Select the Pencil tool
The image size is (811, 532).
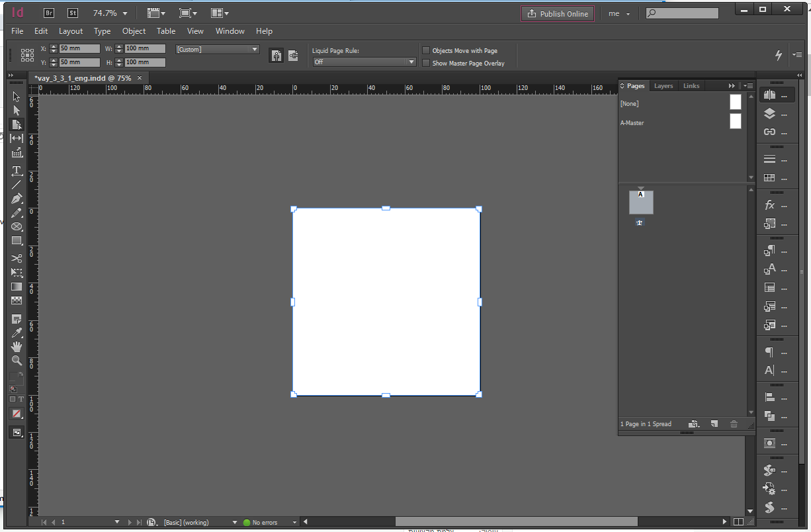17,212
